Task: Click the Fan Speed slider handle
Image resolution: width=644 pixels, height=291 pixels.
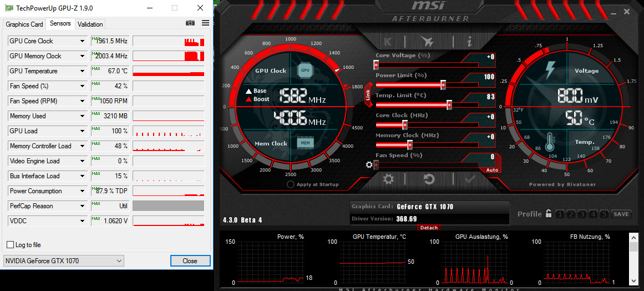Action: tap(376, 165)
